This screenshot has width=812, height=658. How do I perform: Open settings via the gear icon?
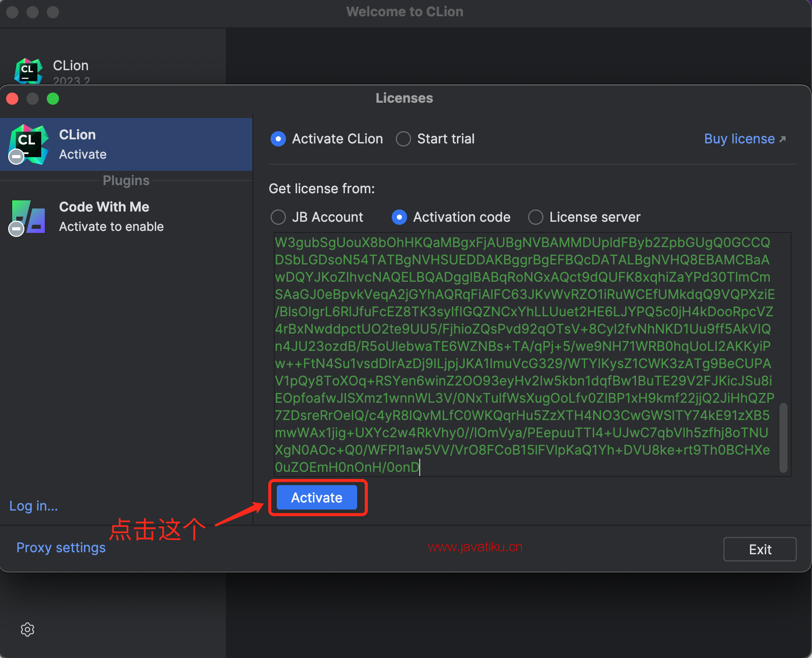27,630
